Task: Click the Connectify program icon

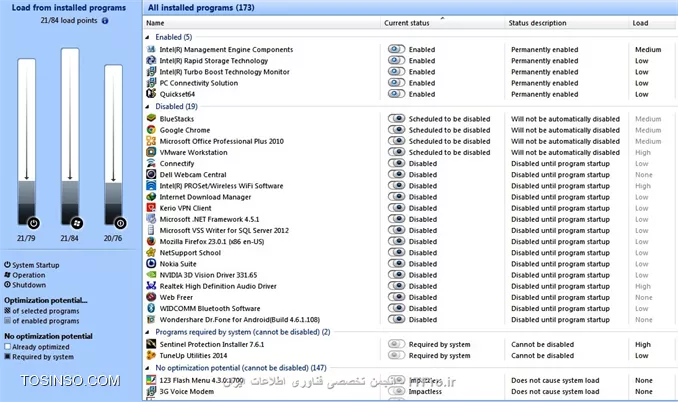Action: pyautogui.click(x=151, y=163)
